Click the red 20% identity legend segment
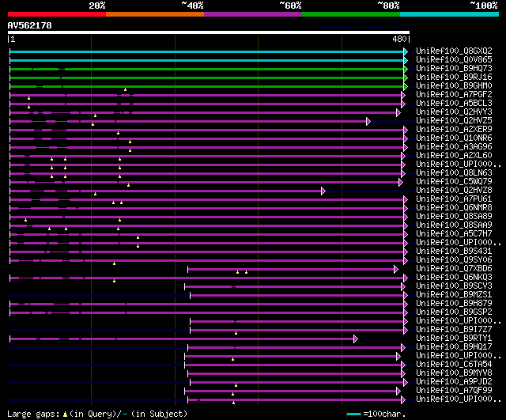This screenshot has width=506, height=420. pos(57,14)
